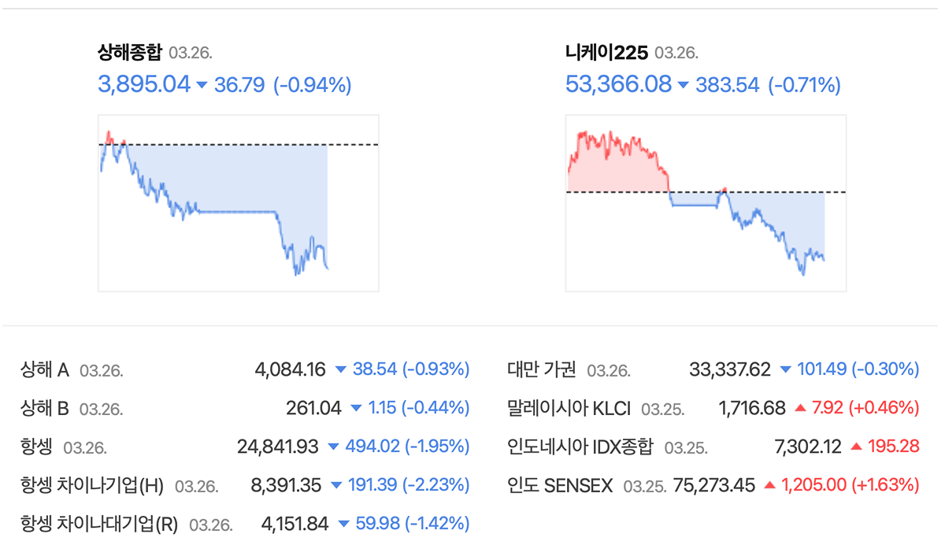Click the down triangle for 대만 가권
This screenshot has width=945, height=560.
(x=785, y=369)
